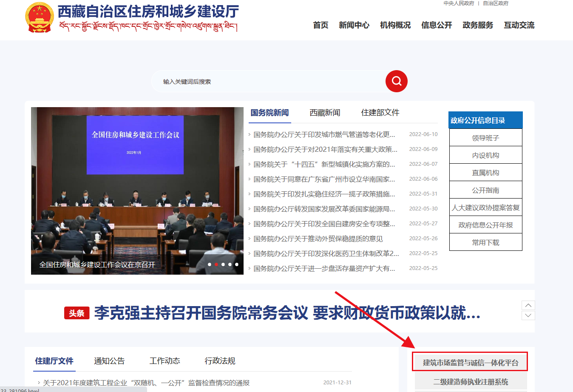
Task: Select the second carousel dot
Action: click(x=216, y=264)
